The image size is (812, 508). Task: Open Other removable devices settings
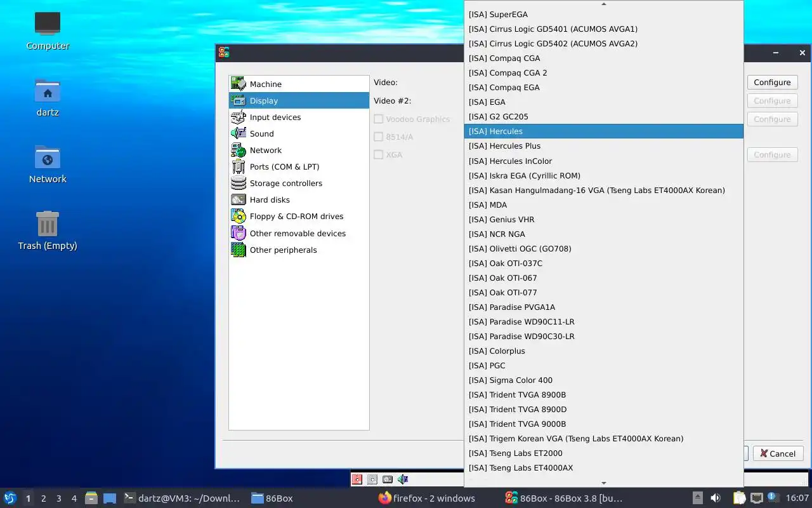click(x=299, y=233)
